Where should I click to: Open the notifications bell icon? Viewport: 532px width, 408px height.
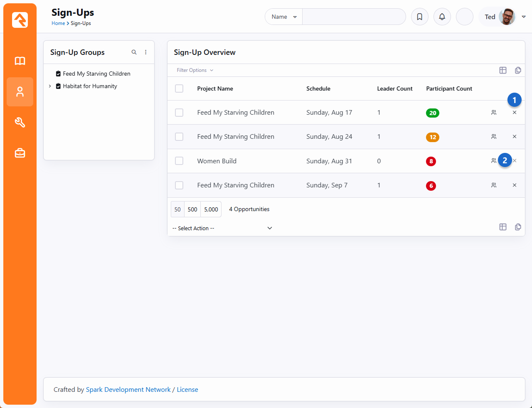tap(442, 17)
